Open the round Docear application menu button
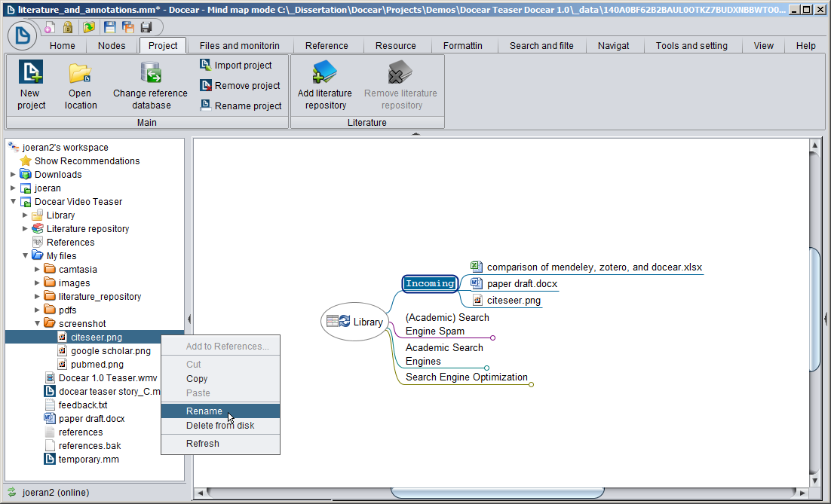The height and width of the screenshot is (504, 831). [23, 35]
